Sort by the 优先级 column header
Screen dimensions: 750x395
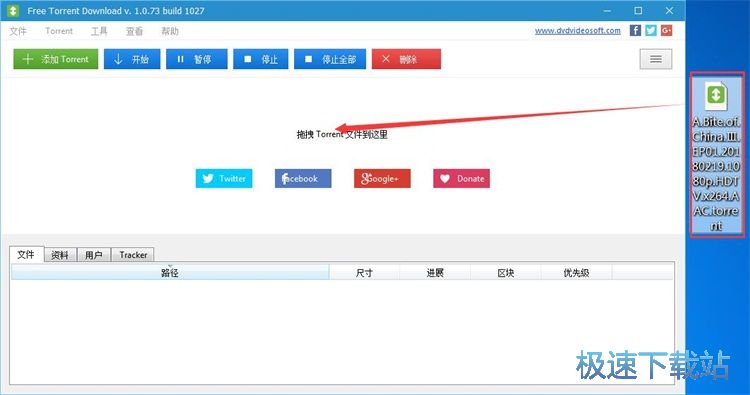(576, 273)
